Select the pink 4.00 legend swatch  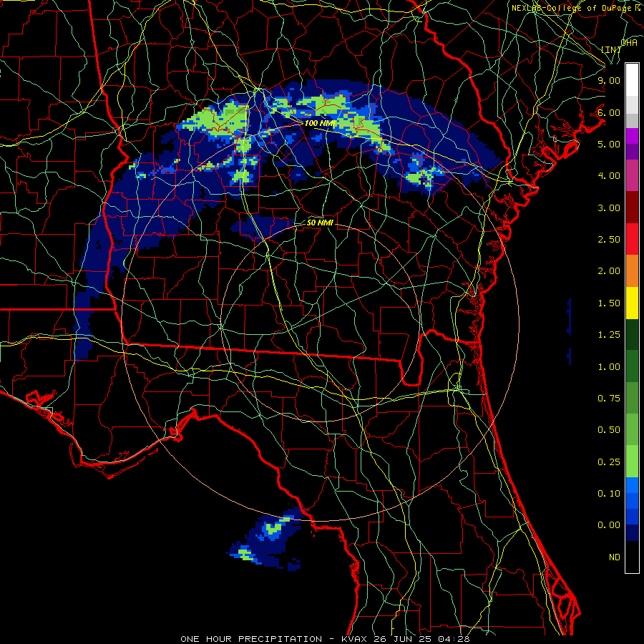click(632, 175)
